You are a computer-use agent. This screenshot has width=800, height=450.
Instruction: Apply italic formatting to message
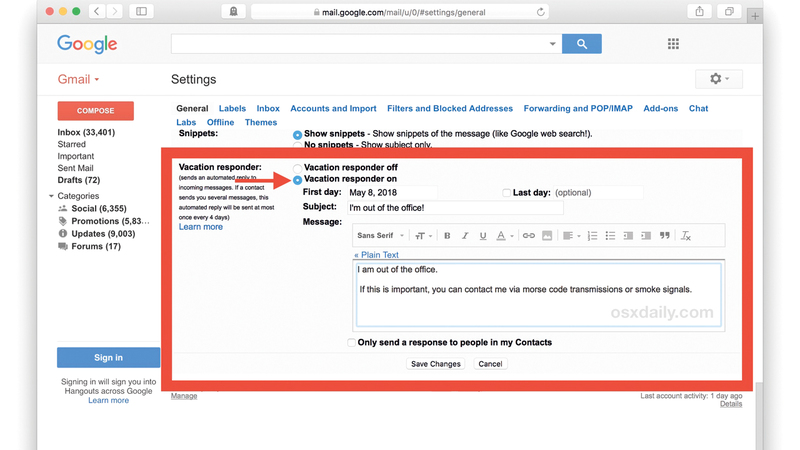[465, 236]
